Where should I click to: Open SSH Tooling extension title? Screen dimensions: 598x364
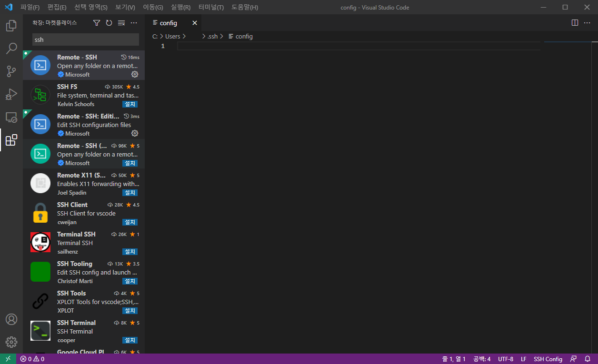point(75,264)
